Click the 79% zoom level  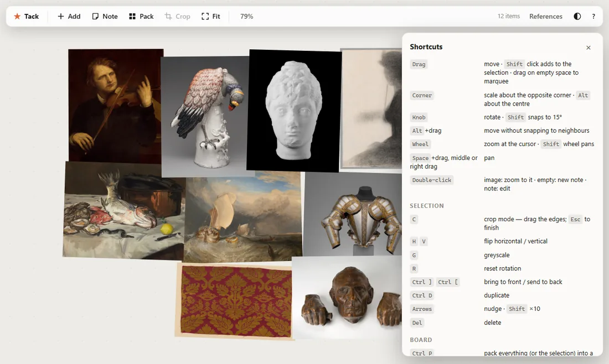246,16
